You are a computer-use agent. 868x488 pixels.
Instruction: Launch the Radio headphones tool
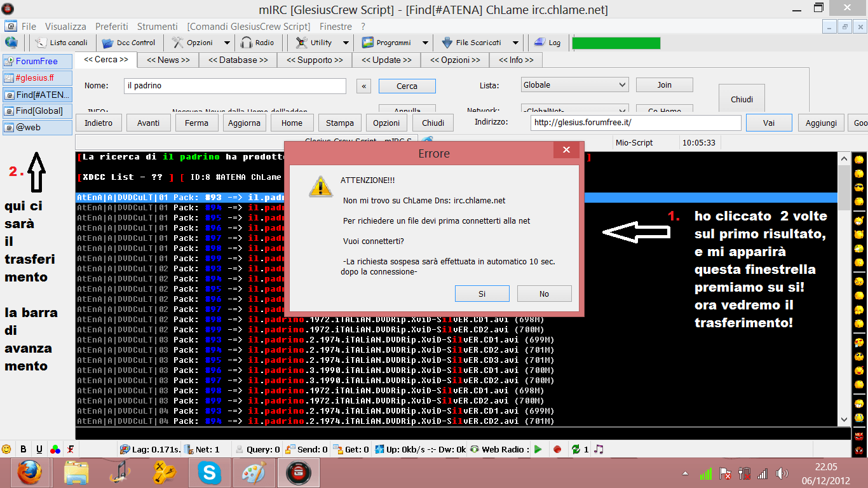pos(257,43)
